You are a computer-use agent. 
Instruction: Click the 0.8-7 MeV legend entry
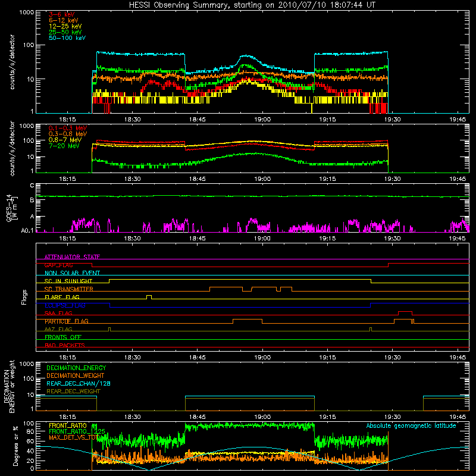coord(65,140)
